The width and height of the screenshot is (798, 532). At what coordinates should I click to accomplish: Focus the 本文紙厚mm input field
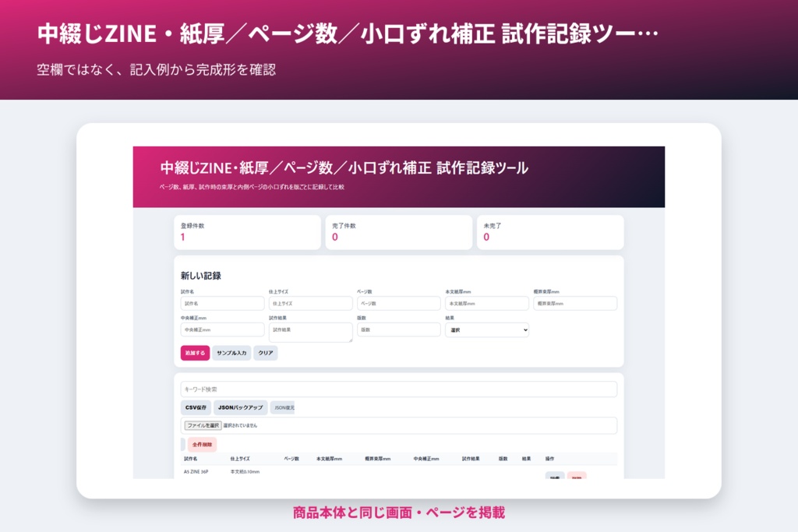487,303
